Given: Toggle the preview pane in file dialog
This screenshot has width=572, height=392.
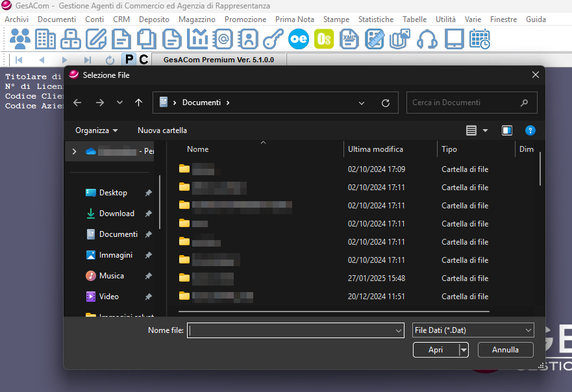Looking at the screenshot, I should (507, 130).
